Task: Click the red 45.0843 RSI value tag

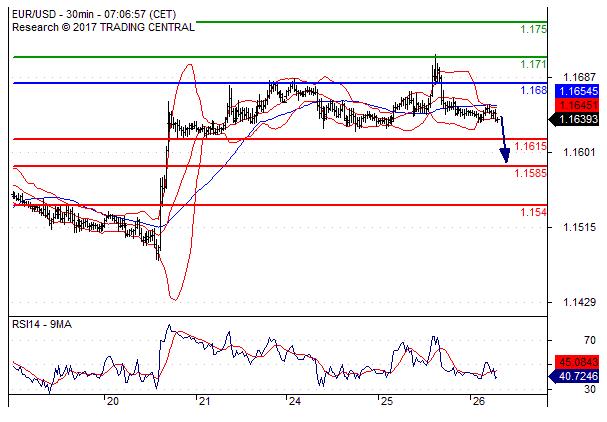Action: click(x=577, y=362)
